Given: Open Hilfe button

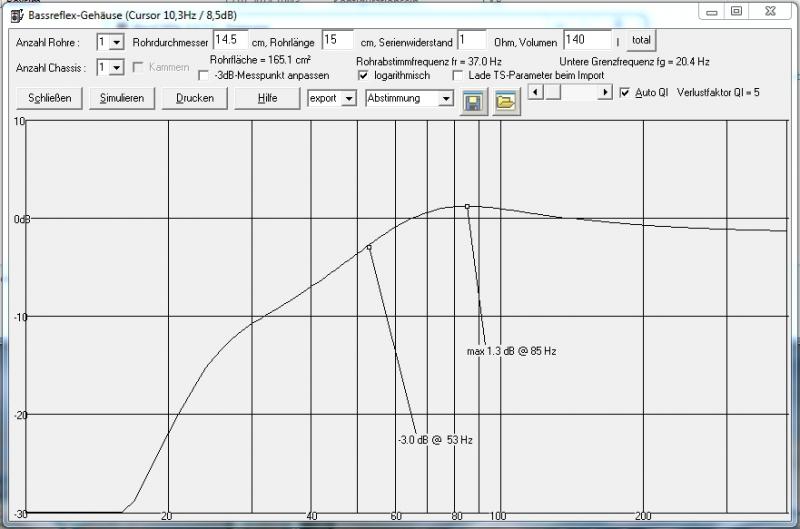Looking at the screenshot, I should tap(267, 99).
